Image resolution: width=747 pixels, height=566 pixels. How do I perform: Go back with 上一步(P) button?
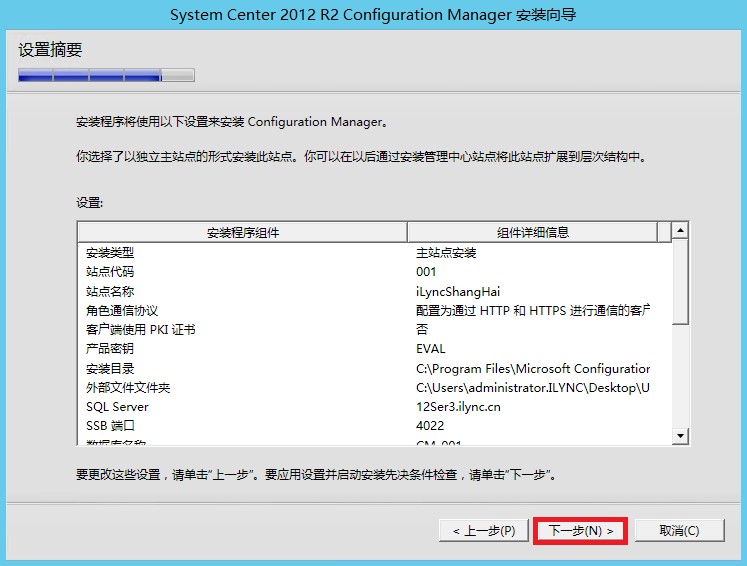point(484,530)
